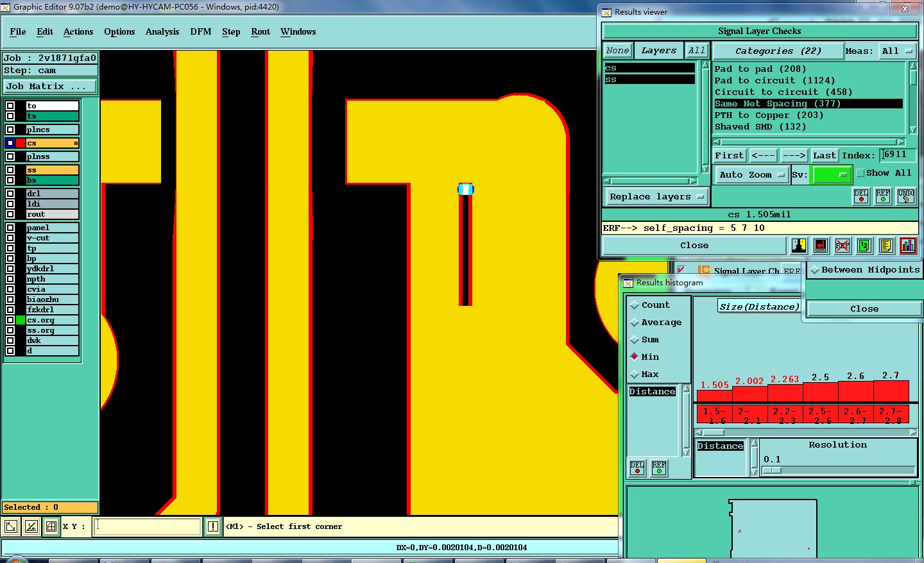Screen dimensions: 924x563
Task: Open the Auto Zoom dropdown
Action: (x=752, y=174)
